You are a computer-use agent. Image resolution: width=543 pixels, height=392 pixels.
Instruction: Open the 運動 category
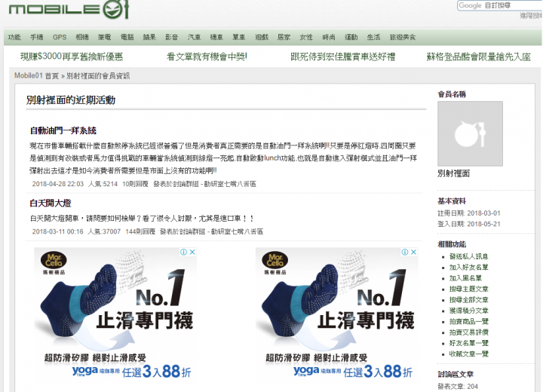(x=351, y=37)
